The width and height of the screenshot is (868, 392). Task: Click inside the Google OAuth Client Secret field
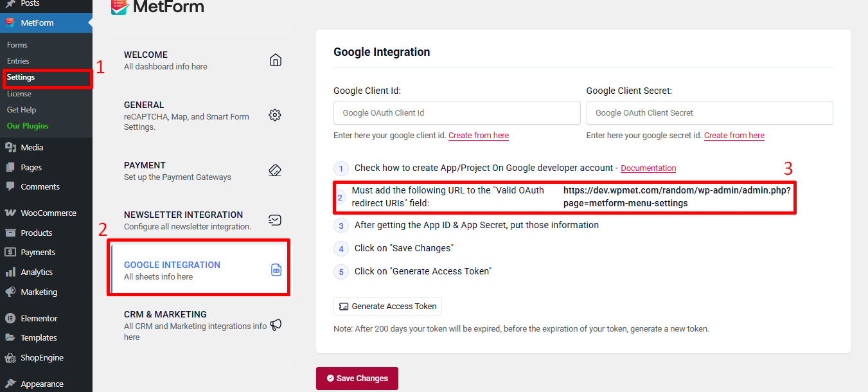[x=709, y=112]
